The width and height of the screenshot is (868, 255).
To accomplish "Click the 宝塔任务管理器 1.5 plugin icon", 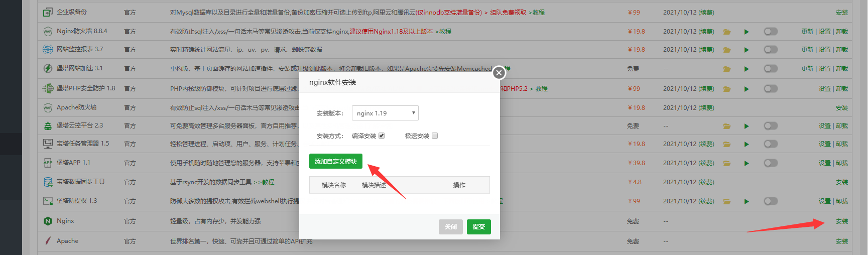I will pyautogui.click(x=48, y=144).
